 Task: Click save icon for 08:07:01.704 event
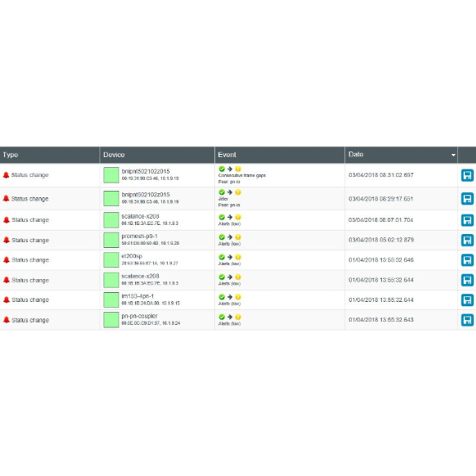coord(467,220)
